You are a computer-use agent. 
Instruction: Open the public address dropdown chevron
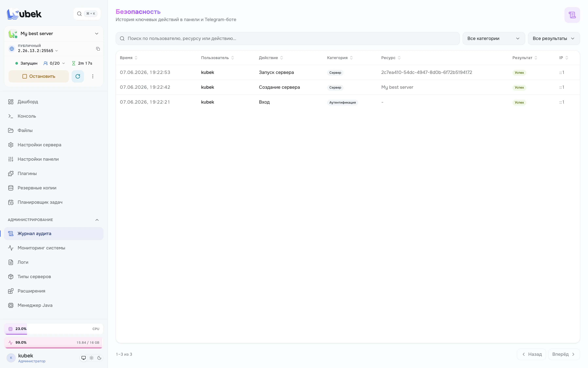click(57, 51)
